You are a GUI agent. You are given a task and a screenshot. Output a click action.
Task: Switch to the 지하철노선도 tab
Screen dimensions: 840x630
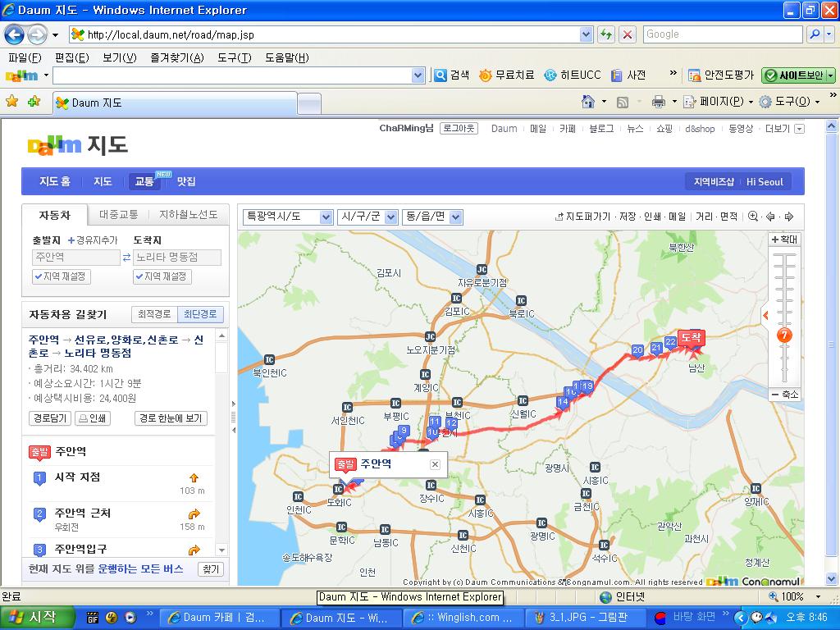coord(188,215)
